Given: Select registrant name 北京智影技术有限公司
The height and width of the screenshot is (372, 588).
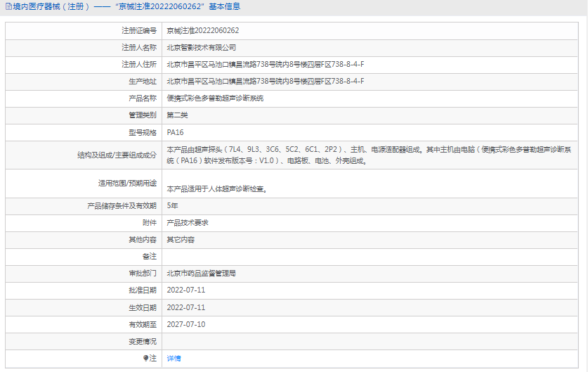Looking at the screenshot, I should [202, 48].
